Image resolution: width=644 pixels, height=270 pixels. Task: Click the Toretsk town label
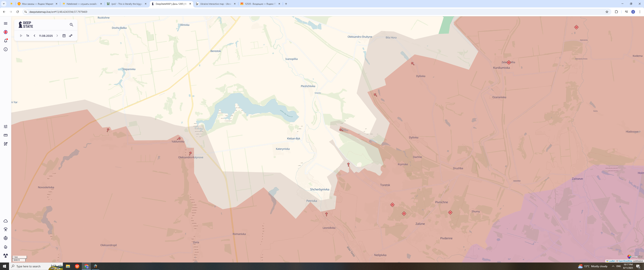385,185
